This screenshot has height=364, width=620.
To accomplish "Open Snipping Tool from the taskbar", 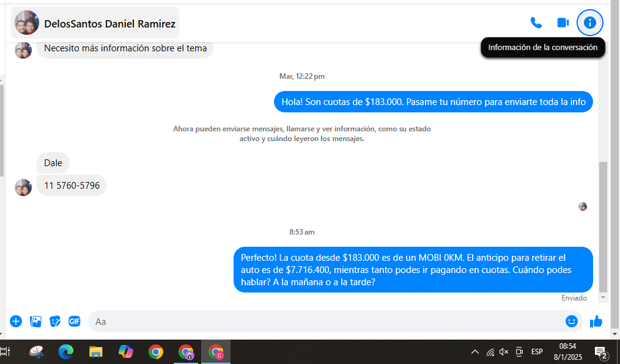I will coord(36,352).
